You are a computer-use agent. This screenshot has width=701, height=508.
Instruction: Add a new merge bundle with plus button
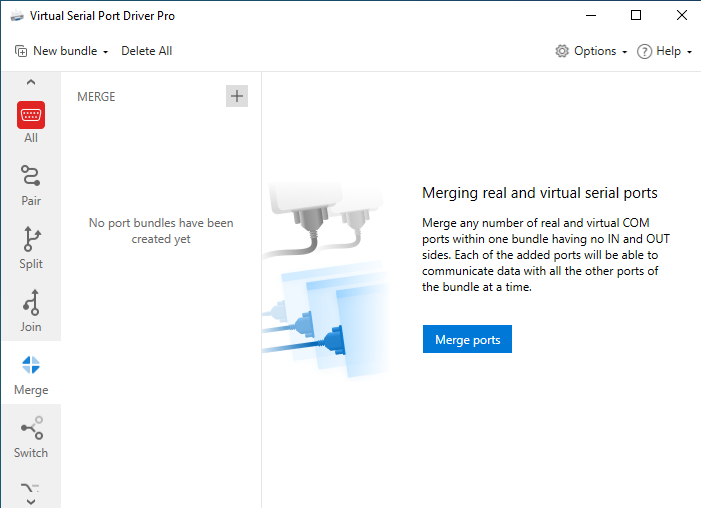[x=237, y=96]
